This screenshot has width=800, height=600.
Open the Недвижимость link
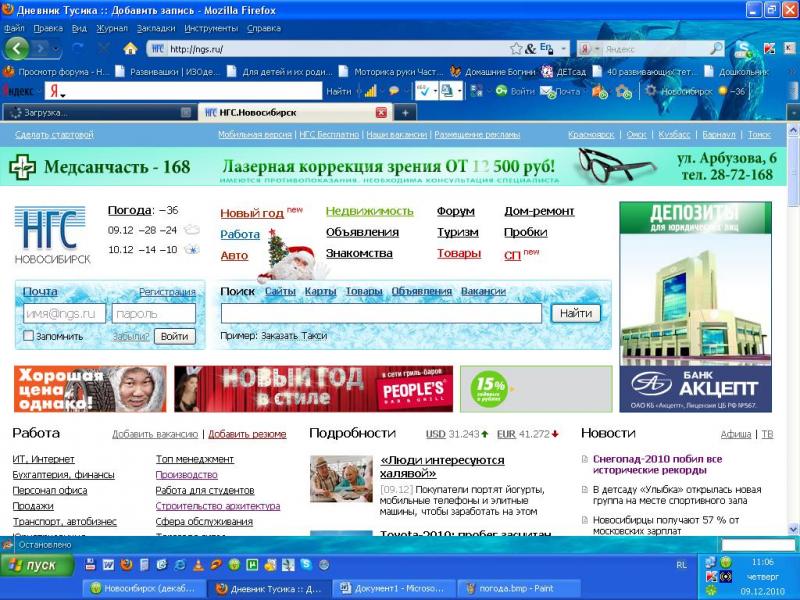click(x=369, y=211)
